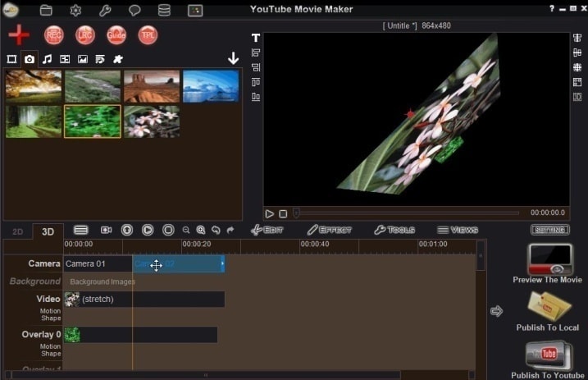Click the top icon right of preview

577,38
